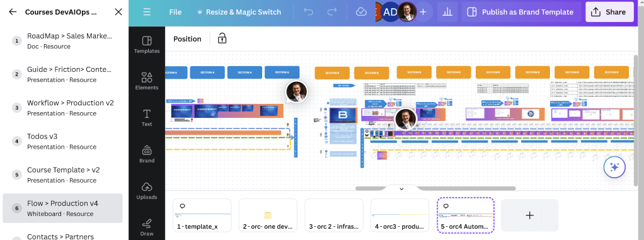Select the Draw tool
This screenshot has width=644, height=240.
point(147,227)
